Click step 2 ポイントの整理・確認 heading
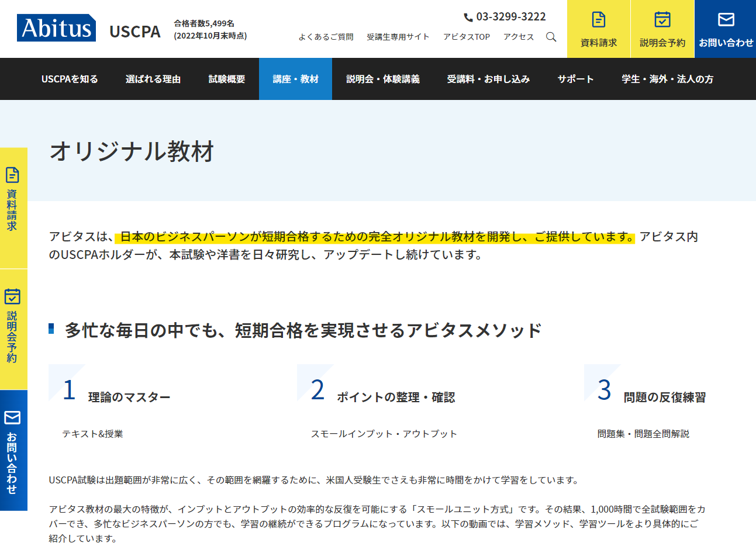The width and height of the screenshot is (756, 546). 396,398
